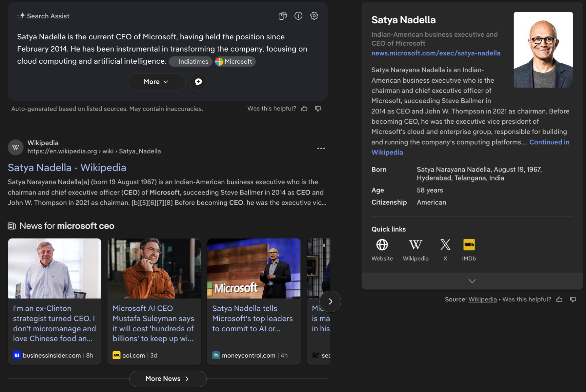The height and width of the screenshot is (392, 586).
Task: Open the Microsoft source chip
Action: tap(235, 62)
